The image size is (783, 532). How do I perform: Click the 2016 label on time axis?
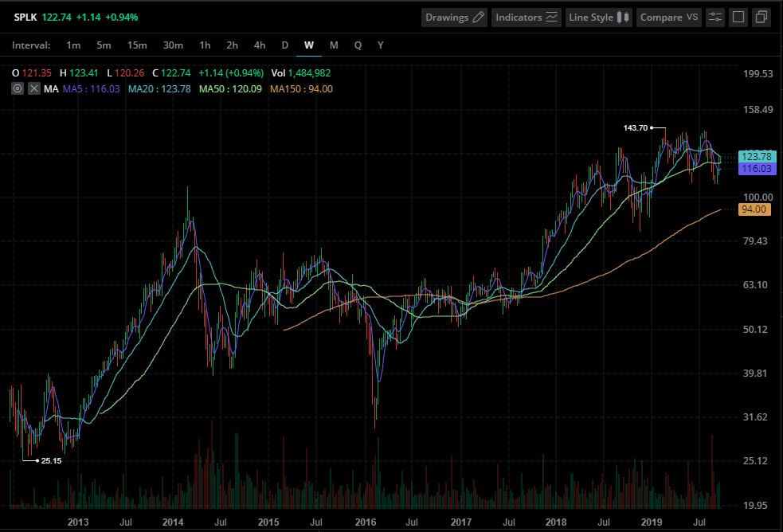coord(366,522)
